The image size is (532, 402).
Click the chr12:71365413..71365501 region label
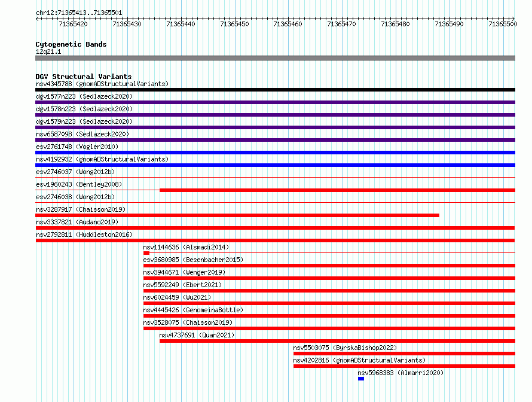(x=79, y=13)
